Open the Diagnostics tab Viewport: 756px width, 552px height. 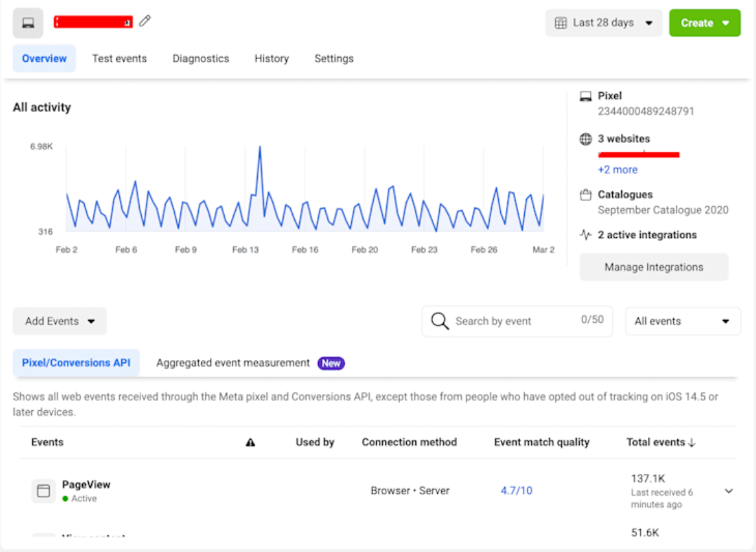coord(201,58)
